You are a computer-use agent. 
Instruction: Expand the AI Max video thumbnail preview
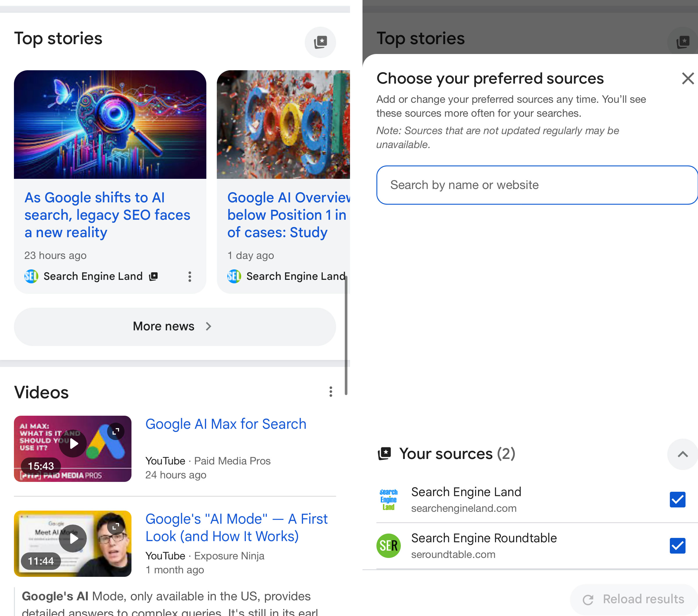click(116, 431)
